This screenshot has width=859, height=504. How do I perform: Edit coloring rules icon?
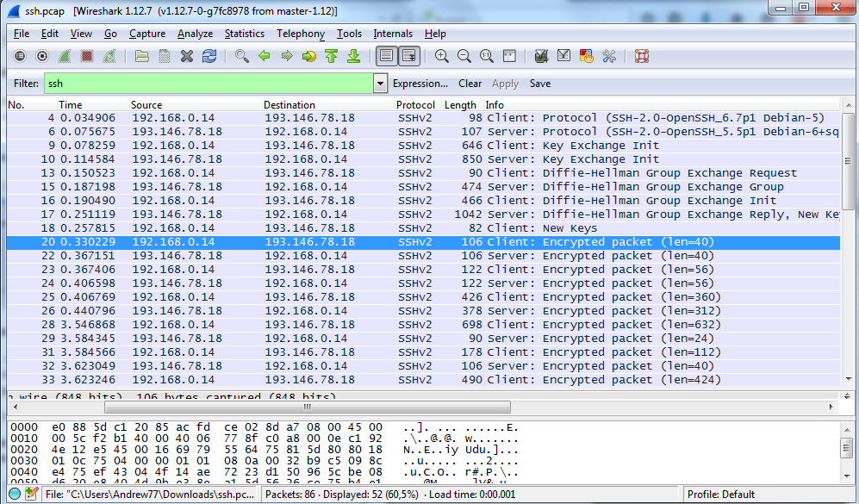tap(586, 56)
